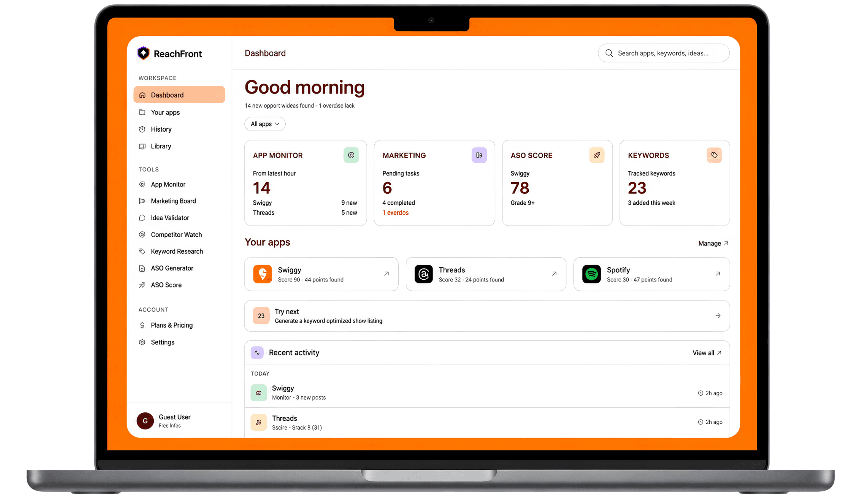
Task: Click the Good morning heading
Action: (x=304, y=87)
